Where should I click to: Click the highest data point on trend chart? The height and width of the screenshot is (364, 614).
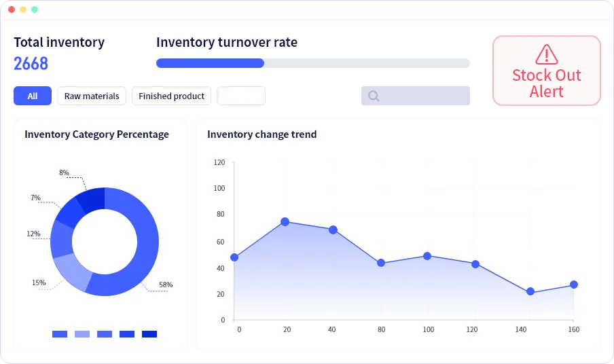(285, 222)
